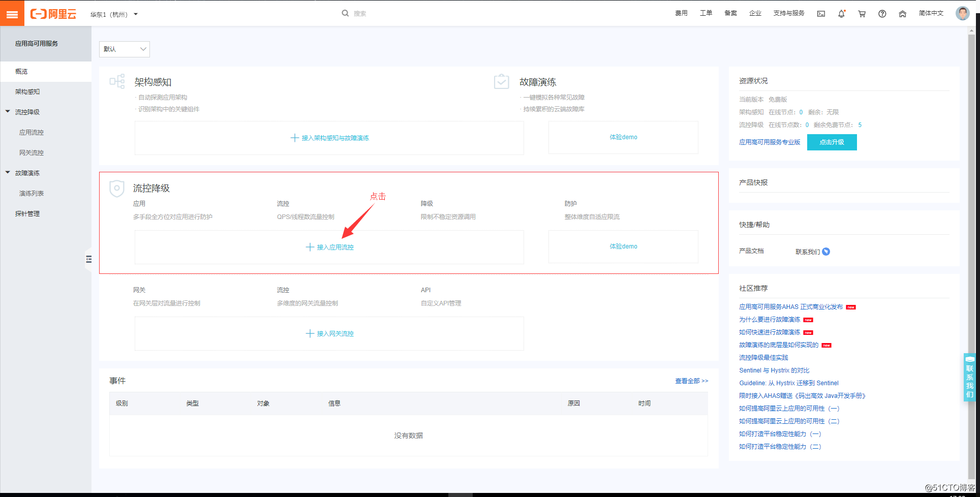Open 为什么要进行故障演练 article
The image size is (980, 497).
tap(770, 320)
